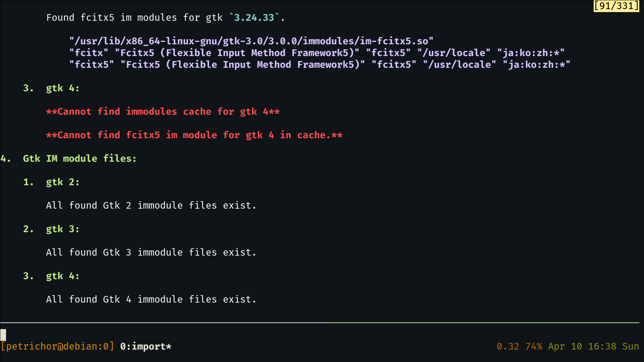
Task: Click 'All found Gtk 3 immodule files exist.'
Action: pos(151,252)
